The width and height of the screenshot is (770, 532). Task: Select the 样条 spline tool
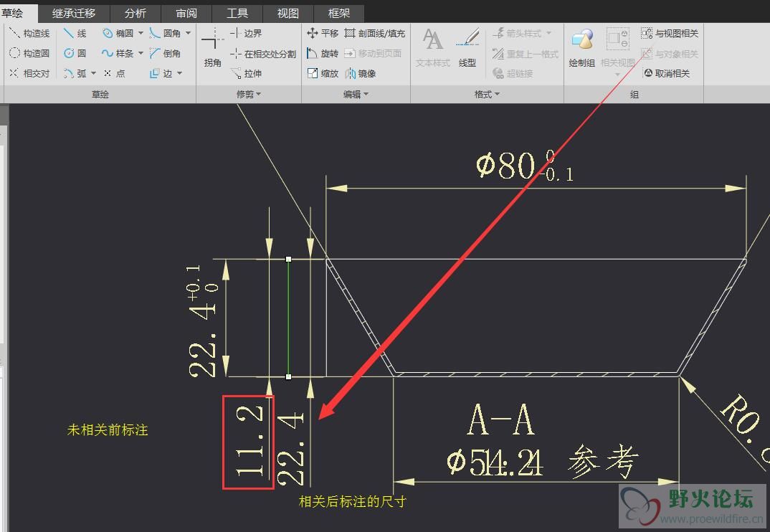[x=118, y=53]
